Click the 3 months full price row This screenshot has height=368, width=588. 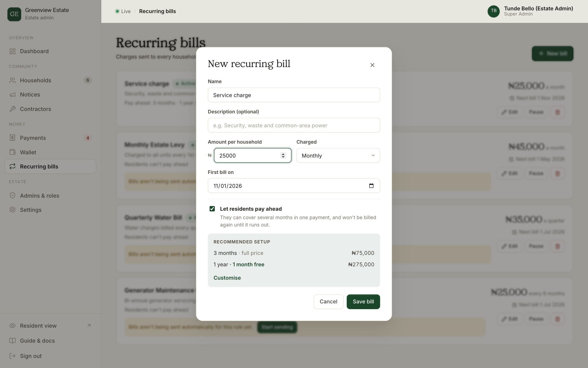point(294,253)
